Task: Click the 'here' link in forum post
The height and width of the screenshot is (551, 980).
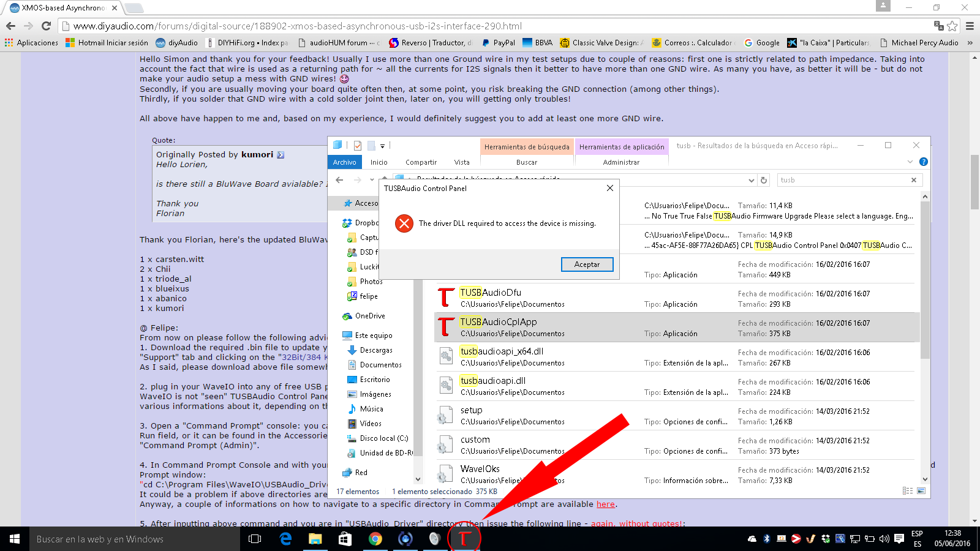Action: [606, 504]
